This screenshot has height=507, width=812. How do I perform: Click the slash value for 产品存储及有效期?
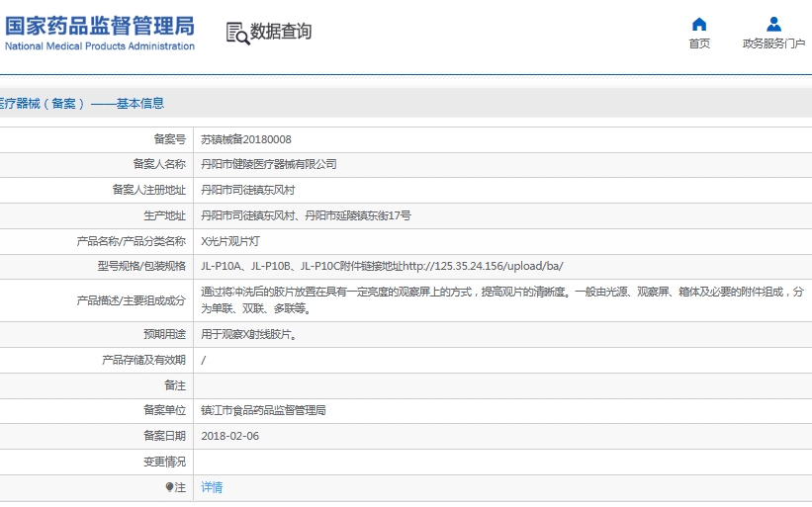pyautogui.click(x=204, y=360)
